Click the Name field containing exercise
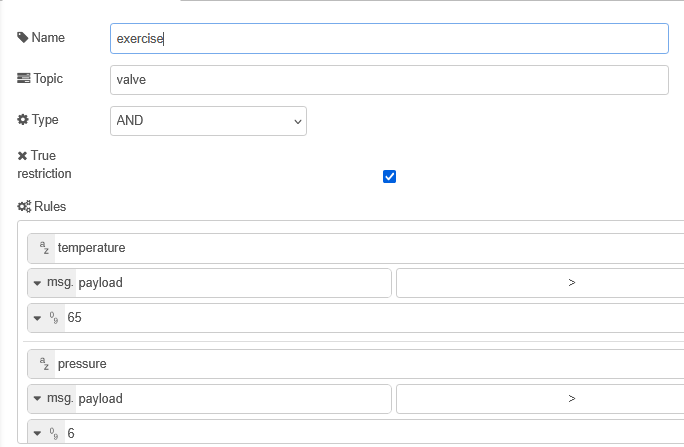684x447 pixels. pos(389,39)
